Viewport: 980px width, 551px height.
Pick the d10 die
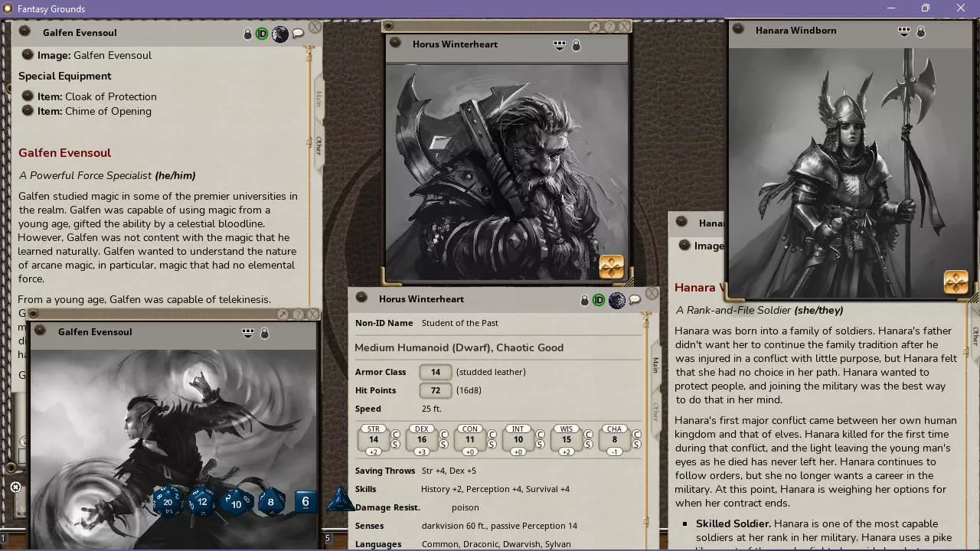tap(237, 503)
